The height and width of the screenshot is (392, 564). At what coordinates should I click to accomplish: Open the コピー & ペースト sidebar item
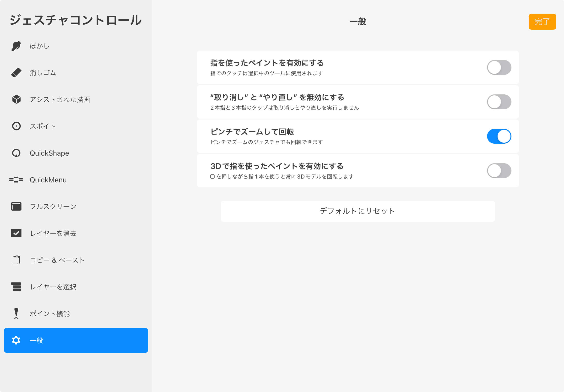pyautogui.click(x=57, y=260)
